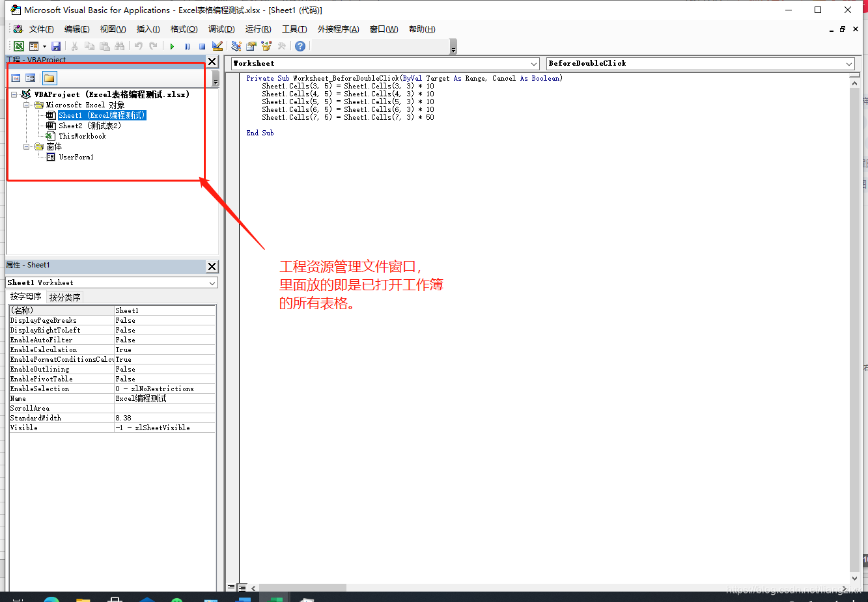This screenshot has width=868, height=602.
Task: Open Project Explorer toolbar icon
Action: click(x=236, y=46)
